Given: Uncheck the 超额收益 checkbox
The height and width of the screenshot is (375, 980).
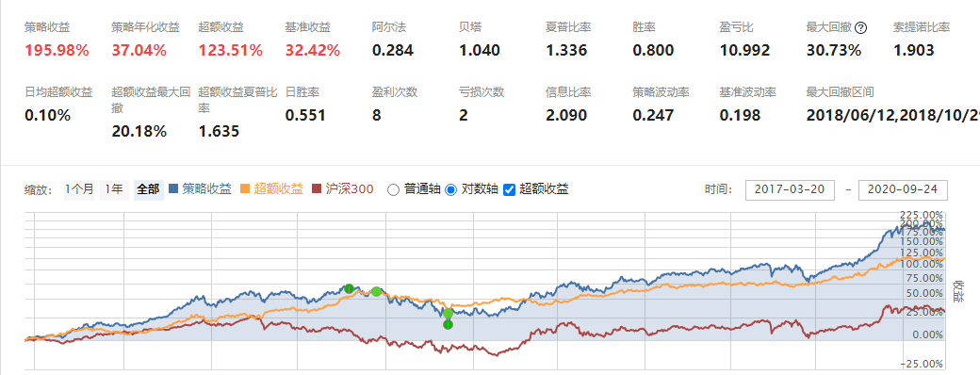Looking at the screenshot, I should point(509,189).
